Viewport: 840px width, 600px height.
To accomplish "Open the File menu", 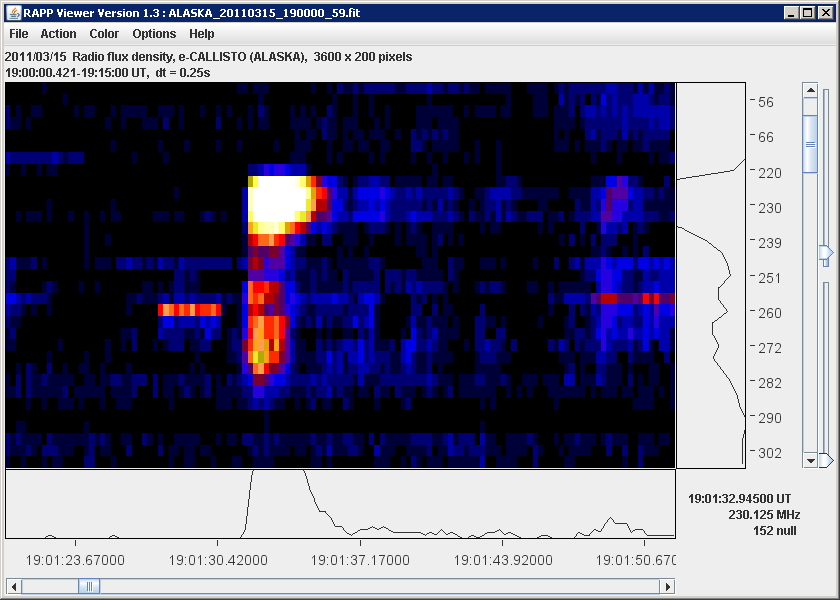I will point(19,34).
